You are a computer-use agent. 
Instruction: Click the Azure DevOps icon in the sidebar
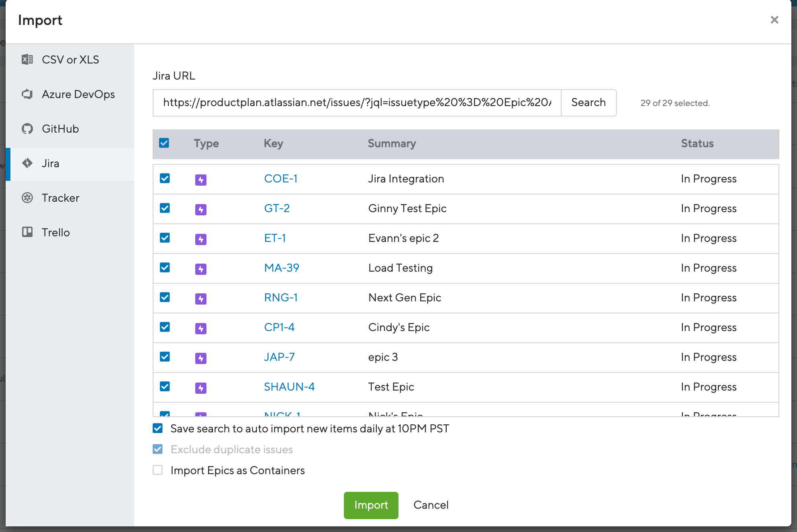[27, 94]
